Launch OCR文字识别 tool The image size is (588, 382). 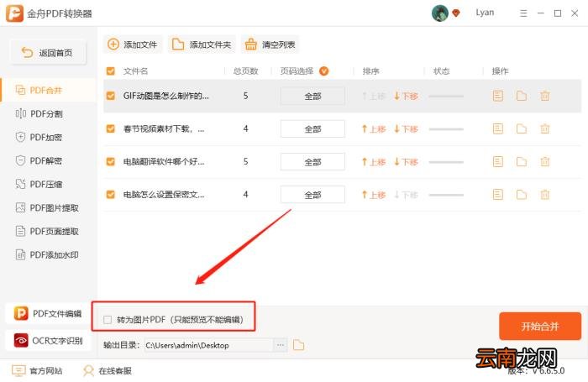coord(48,340)
